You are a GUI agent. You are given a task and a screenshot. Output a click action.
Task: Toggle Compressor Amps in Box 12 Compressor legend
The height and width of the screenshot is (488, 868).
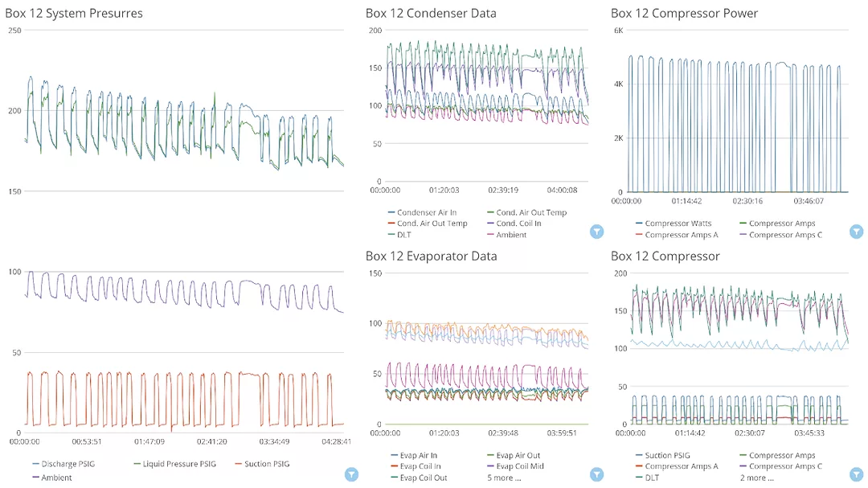[778, 455]
